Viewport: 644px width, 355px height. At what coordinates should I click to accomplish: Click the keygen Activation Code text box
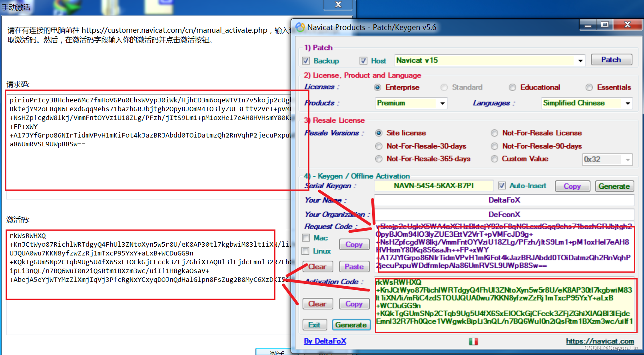tap(505, 305)
